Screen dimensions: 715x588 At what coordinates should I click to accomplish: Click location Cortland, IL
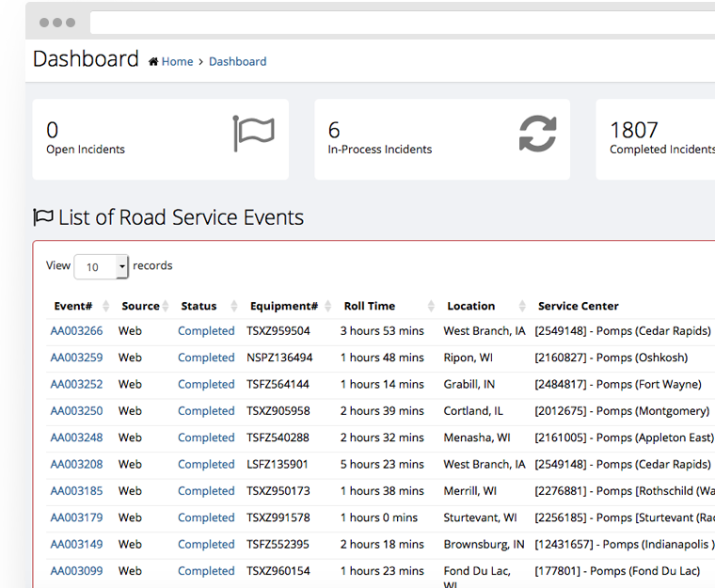pyautogui.click(x=473, y=410)
